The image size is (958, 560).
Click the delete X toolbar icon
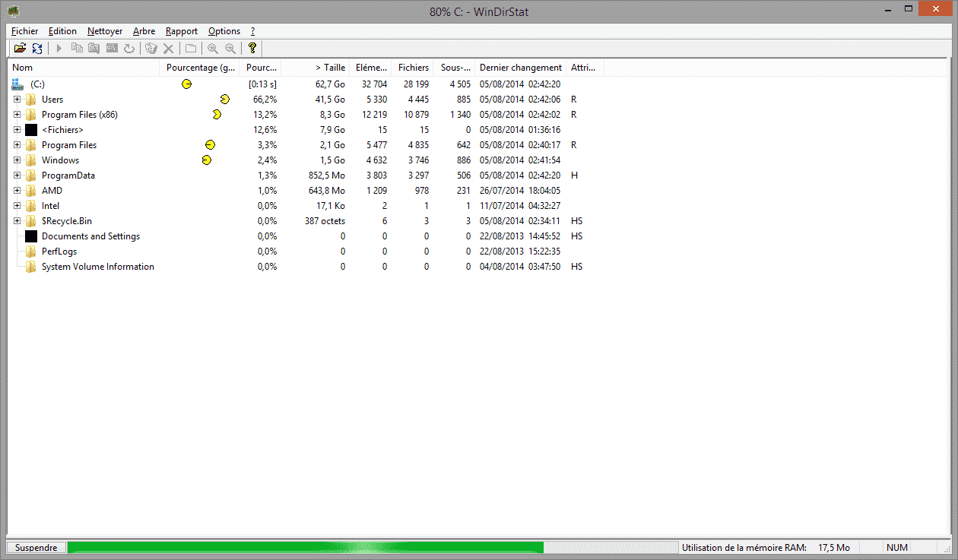tap(169, 49)
